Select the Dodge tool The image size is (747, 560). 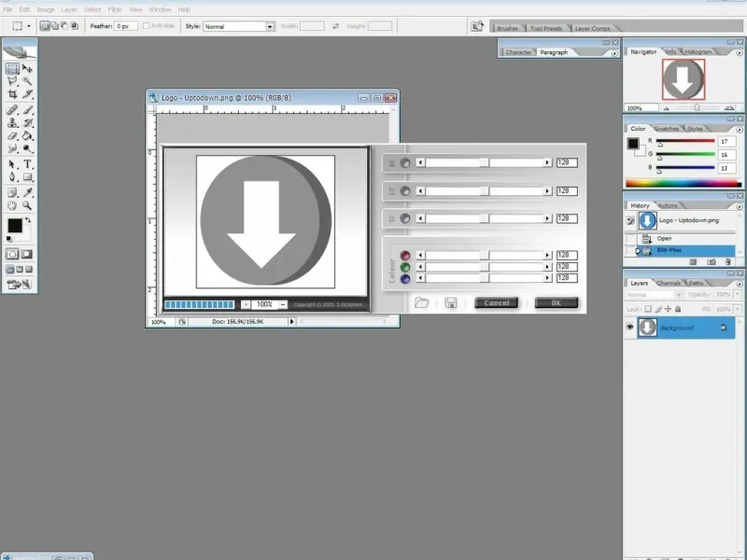click(27, 148)
